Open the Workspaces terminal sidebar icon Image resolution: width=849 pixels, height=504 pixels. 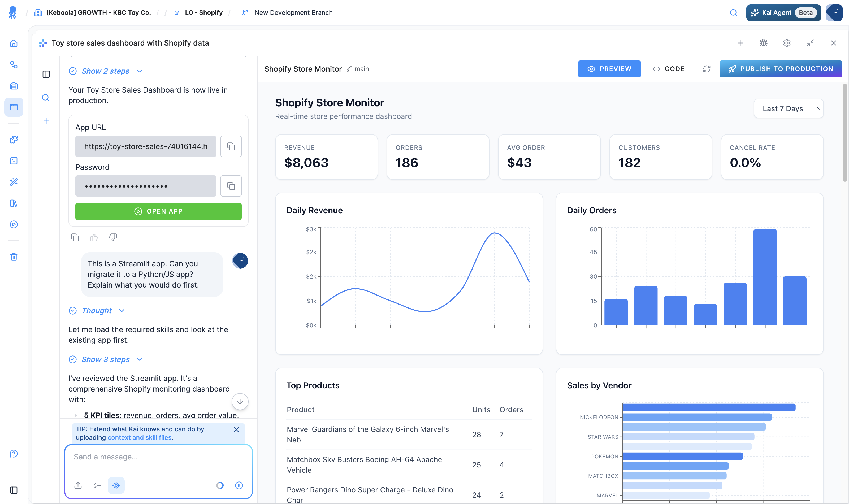click(14, 161)
